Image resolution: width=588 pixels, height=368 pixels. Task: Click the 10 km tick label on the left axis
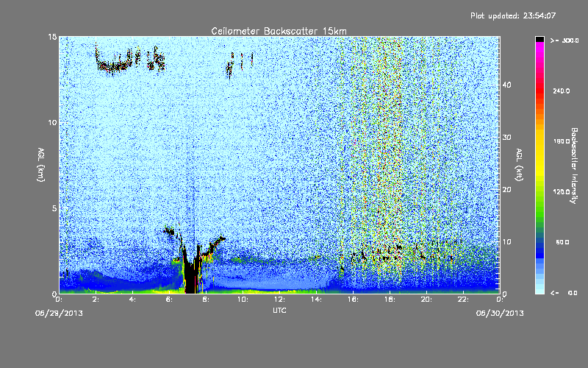pyautogui.click(x=52, y=123)
